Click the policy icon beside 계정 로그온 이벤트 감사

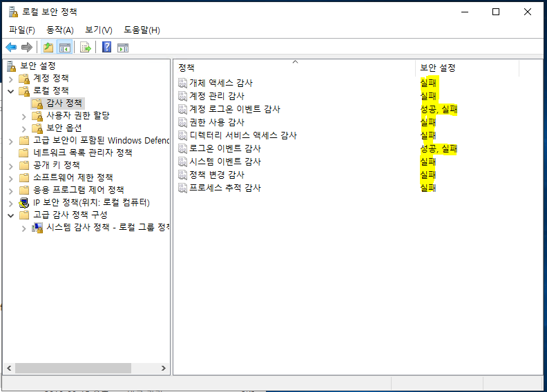pos(183,109)
